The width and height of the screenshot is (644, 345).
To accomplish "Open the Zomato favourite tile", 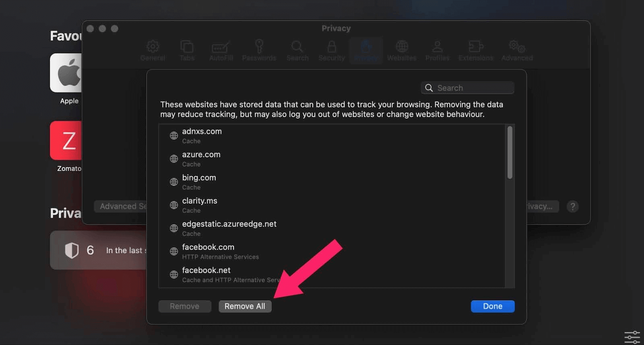I will (66, 140).
